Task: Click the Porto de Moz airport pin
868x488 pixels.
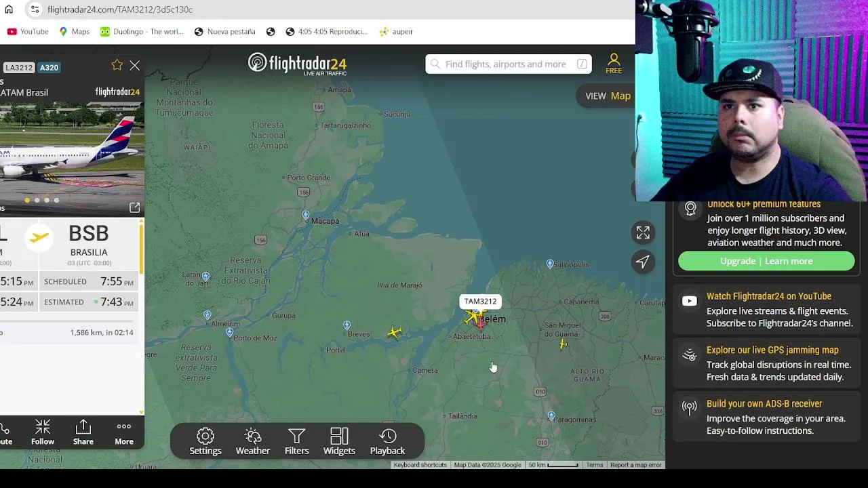Action: coord(230,332)
